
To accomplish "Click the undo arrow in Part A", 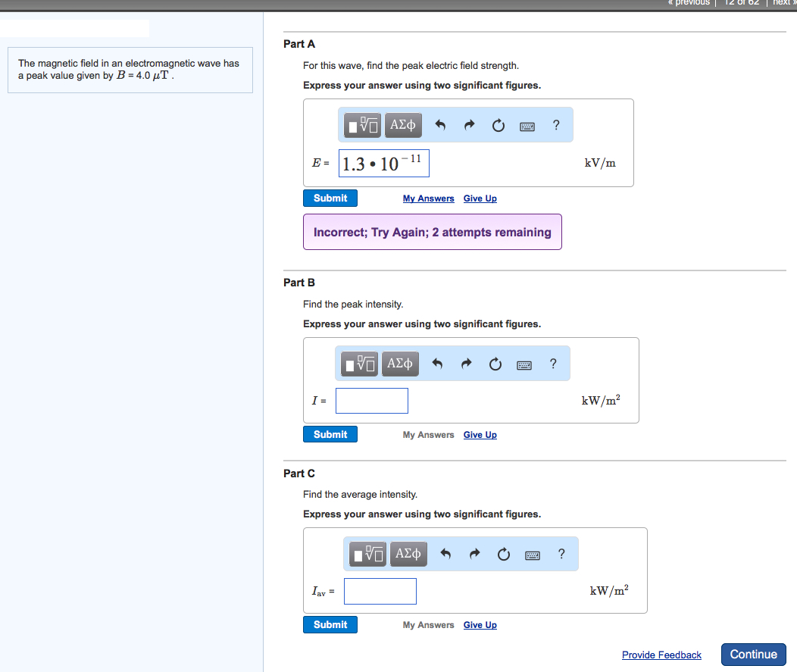I will pos(440,125).
